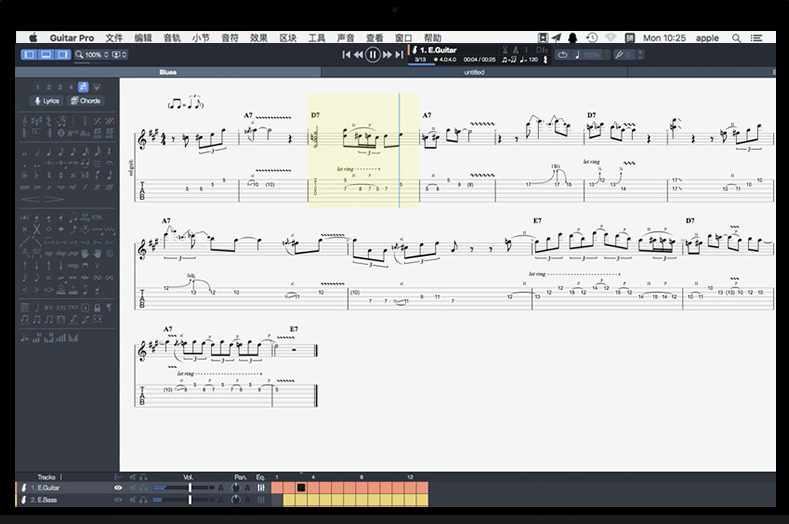Open the 效果 menu

(259, 38)
